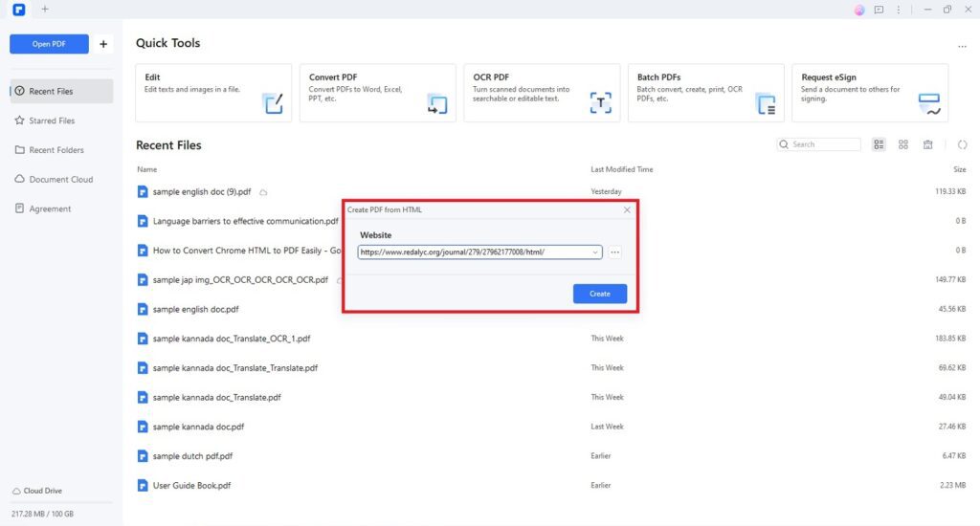Switch recent files to list view
This screenshot has width=980, height=526.
pos(880,144)
